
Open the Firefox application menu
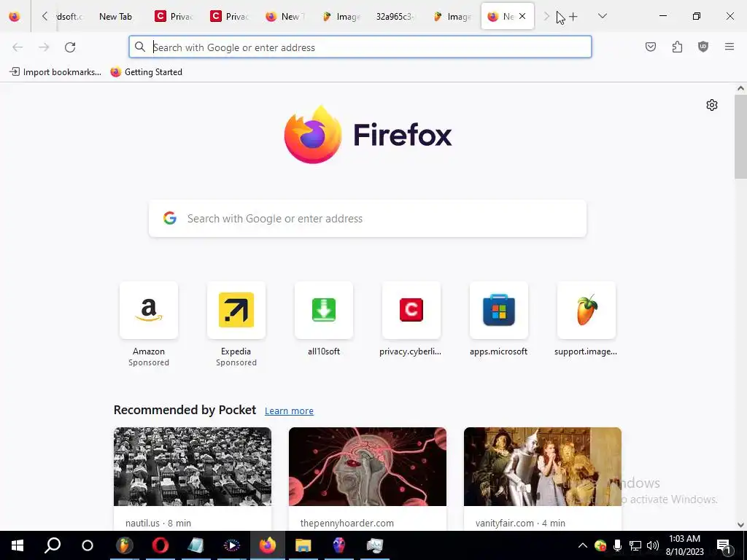[729, 47]
